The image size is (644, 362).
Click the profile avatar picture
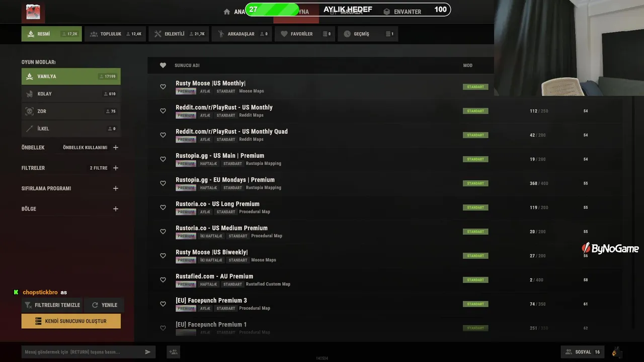(33, 12)
